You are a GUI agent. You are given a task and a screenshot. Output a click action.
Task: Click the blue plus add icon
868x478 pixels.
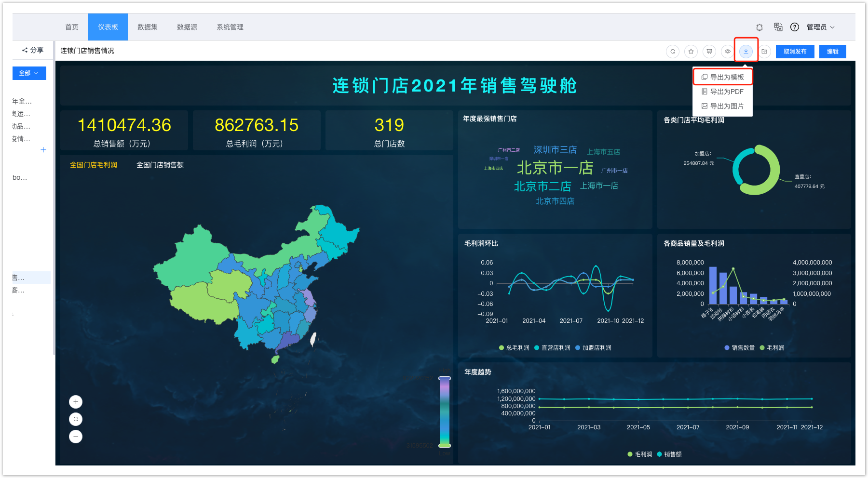[43, 150]
